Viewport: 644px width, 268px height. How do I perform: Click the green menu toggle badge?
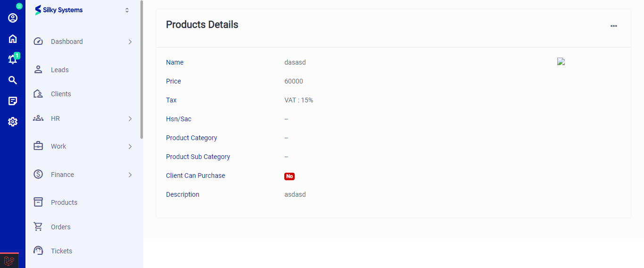pos(19,6)
